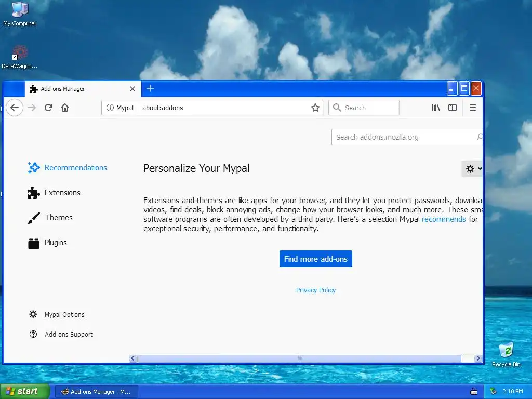This screenshot has height=399, width=532.
Task: Show site information icon beside Mypal
Action: [x=110, y=108]
